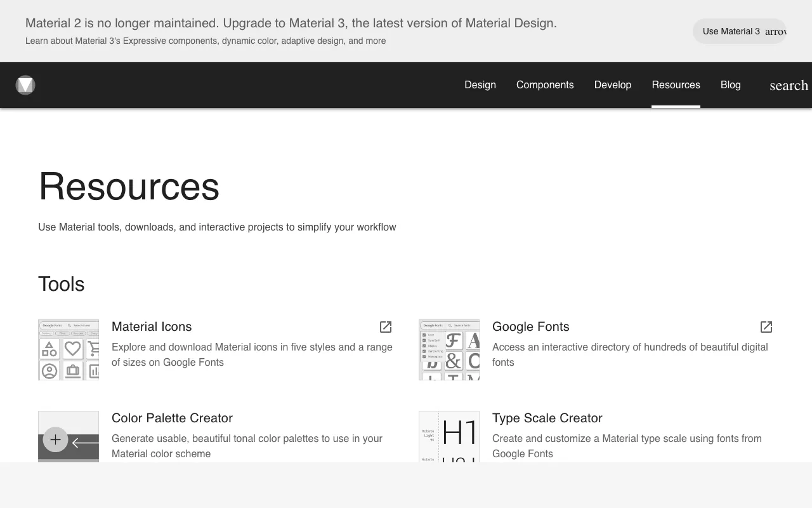Open the search icon in navbar
This screenshot has height=508, width=812.
tap(789, 85)
